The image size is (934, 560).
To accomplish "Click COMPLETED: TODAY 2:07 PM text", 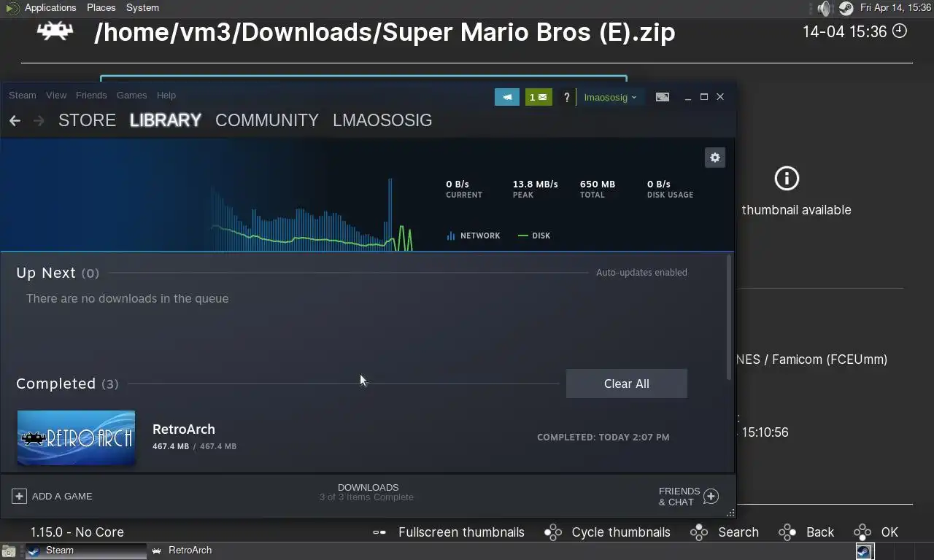I will click(x=603, y=437).
